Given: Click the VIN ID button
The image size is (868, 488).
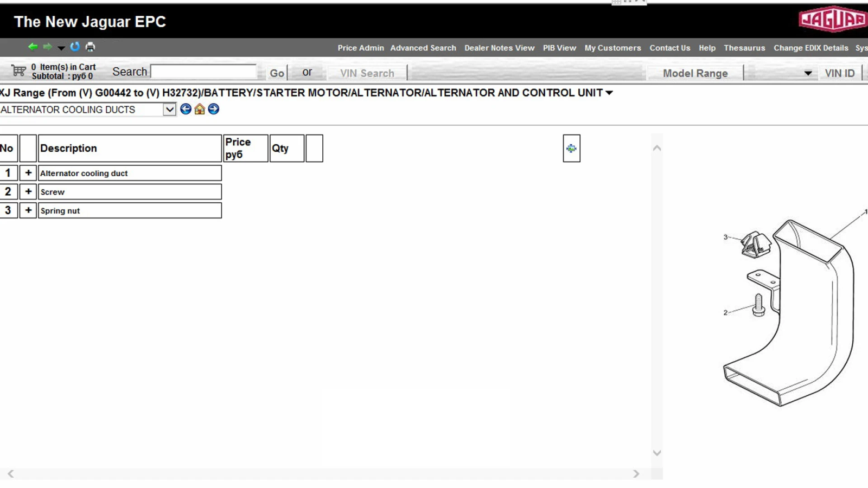Looking at the screenshot, I should coord(839,73).
